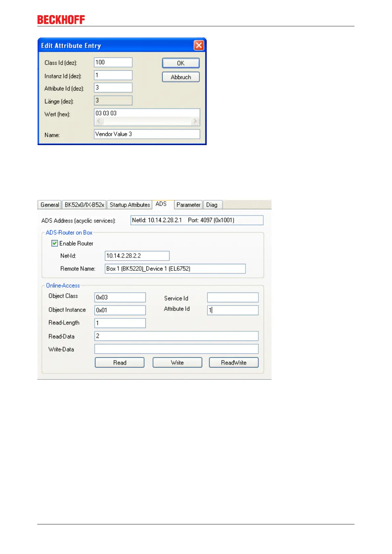The image size is (392, 554).
Task: Click the ADS Address (acyclic services) label
Action: (x=78, y=221)
